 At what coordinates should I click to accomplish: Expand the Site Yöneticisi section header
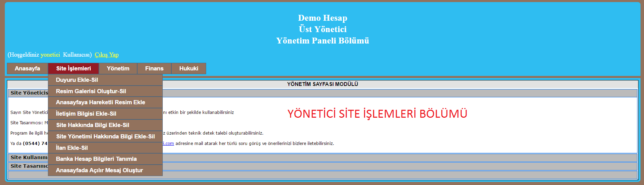click(29, 93)
